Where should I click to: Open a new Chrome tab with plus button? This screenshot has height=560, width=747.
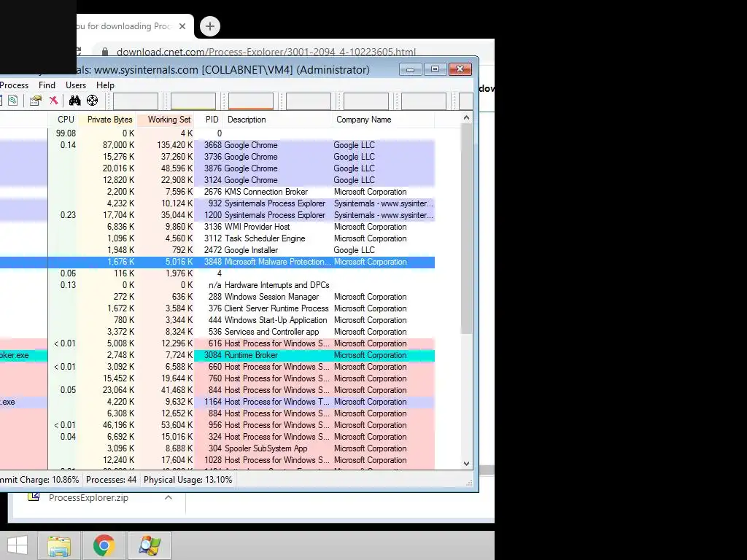point(210,26)
